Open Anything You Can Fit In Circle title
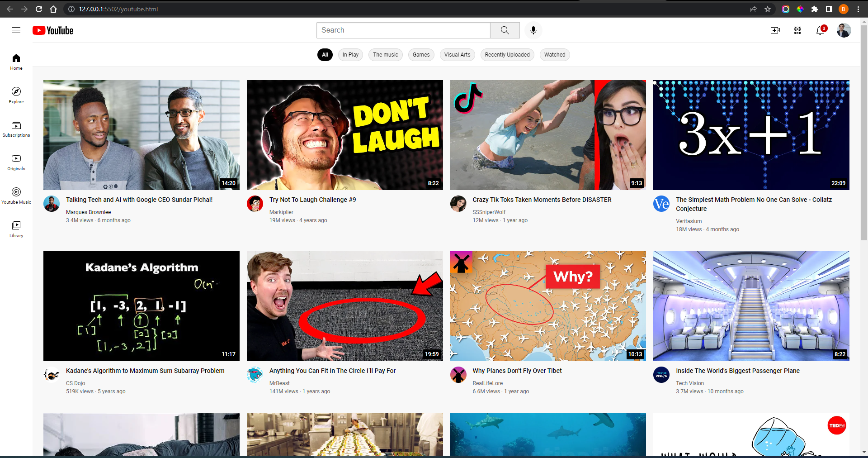The height and width of the screenshot is (458, 868). [332, 371]
